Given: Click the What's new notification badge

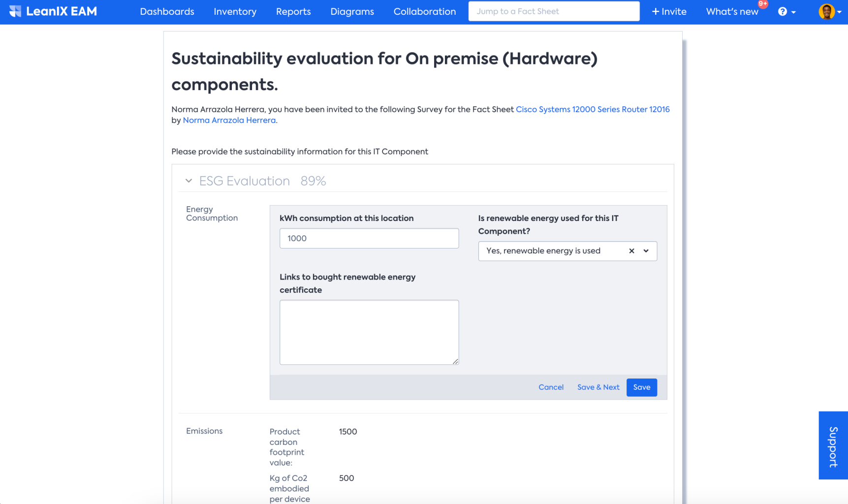Looking at the screenshot, I should (762, 4).
